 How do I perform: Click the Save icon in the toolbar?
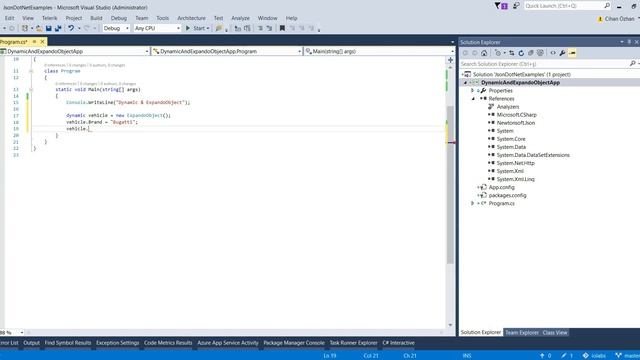(x=49, y=28)
